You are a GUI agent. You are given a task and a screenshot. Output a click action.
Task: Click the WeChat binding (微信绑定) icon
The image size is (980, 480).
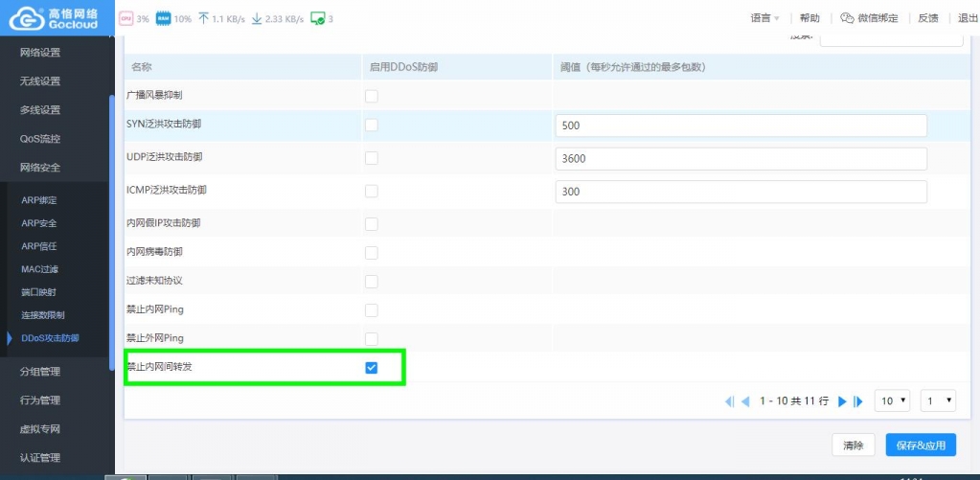coord(847,18)
